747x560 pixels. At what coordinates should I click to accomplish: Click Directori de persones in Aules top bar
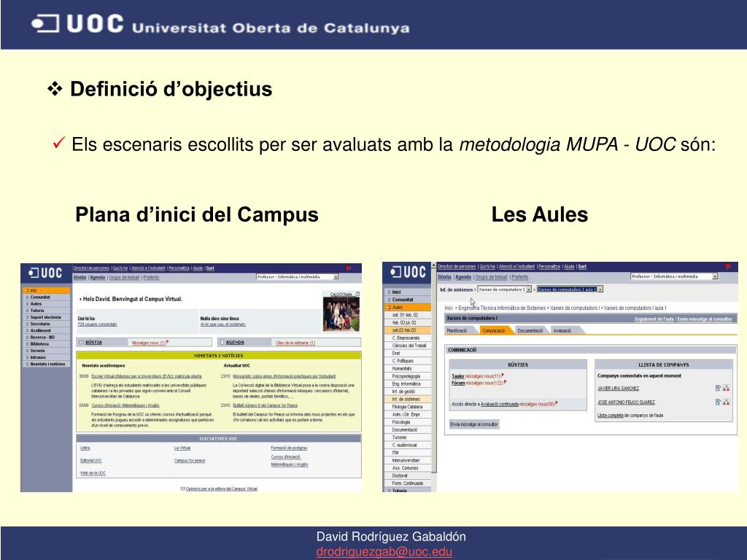click(x=457, y=267)
